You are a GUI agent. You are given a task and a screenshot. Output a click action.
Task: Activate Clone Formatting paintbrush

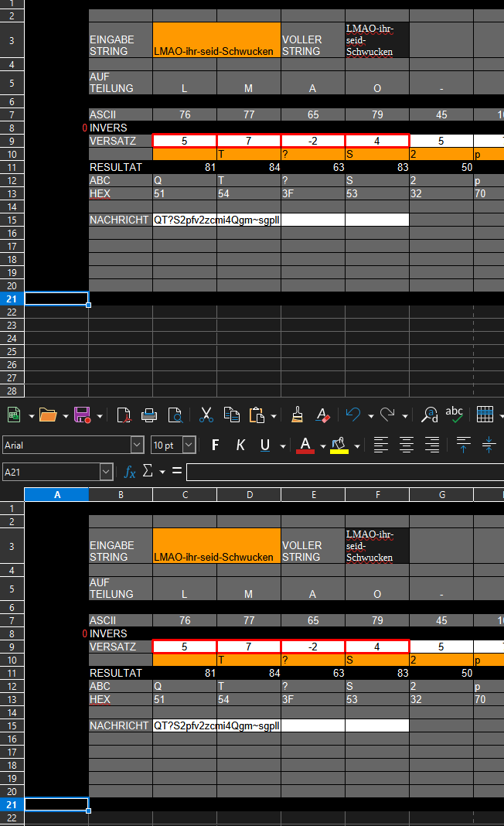[x=298, y=415]
